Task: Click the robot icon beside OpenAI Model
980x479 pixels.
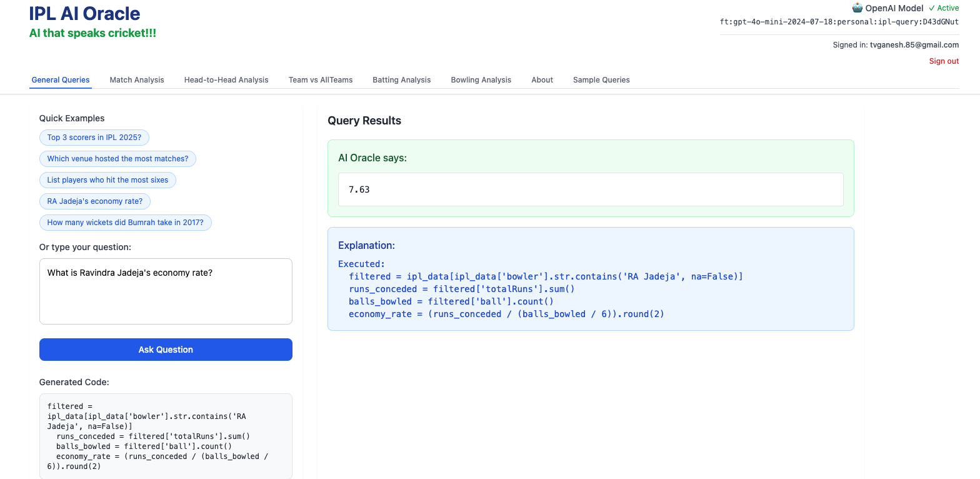Action: pyautogui.click(x=857, y=8)
